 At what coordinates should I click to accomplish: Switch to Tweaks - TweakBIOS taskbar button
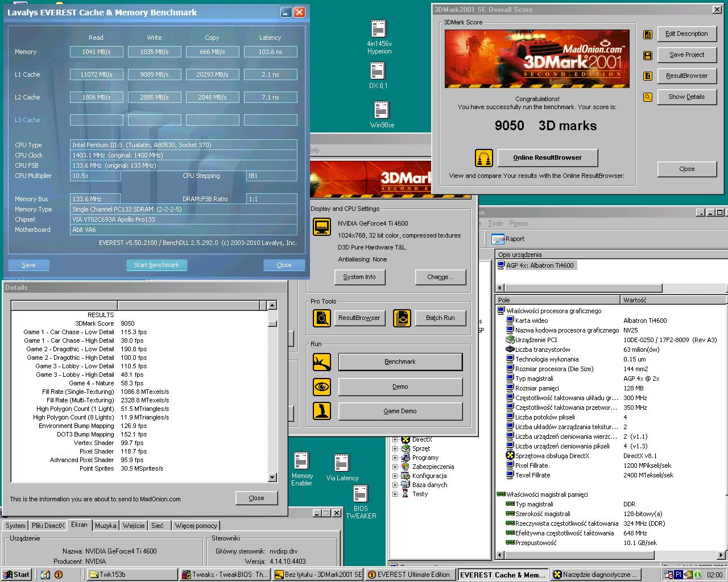pos(225,575)
